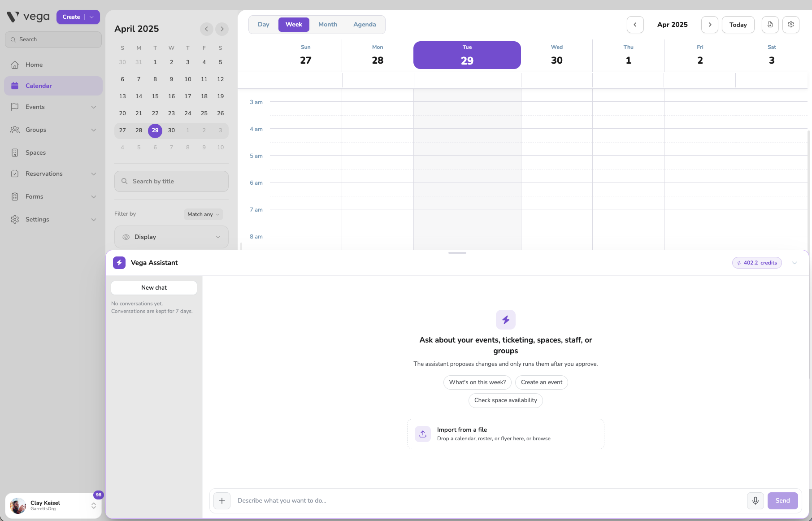Click the Send button

coord(782,500)
